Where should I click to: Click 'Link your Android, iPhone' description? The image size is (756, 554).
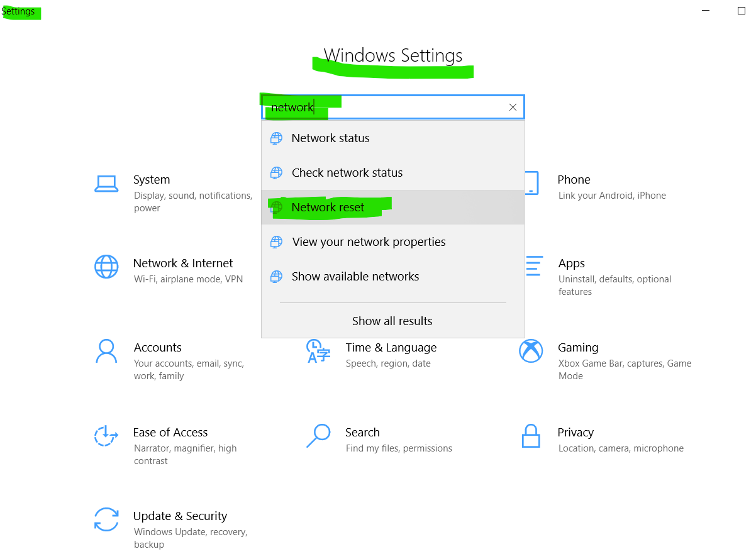[x=612, y=196]
